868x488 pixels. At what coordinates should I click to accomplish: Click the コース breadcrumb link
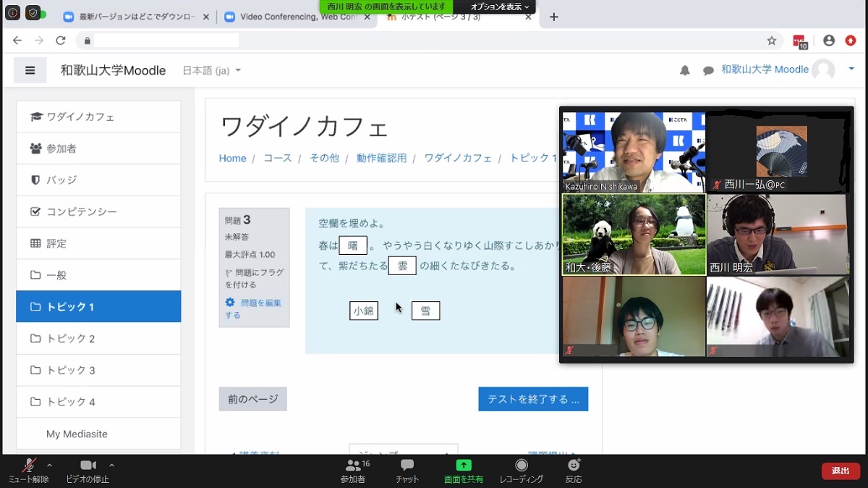pyautogui.click(x=278, y=158)
